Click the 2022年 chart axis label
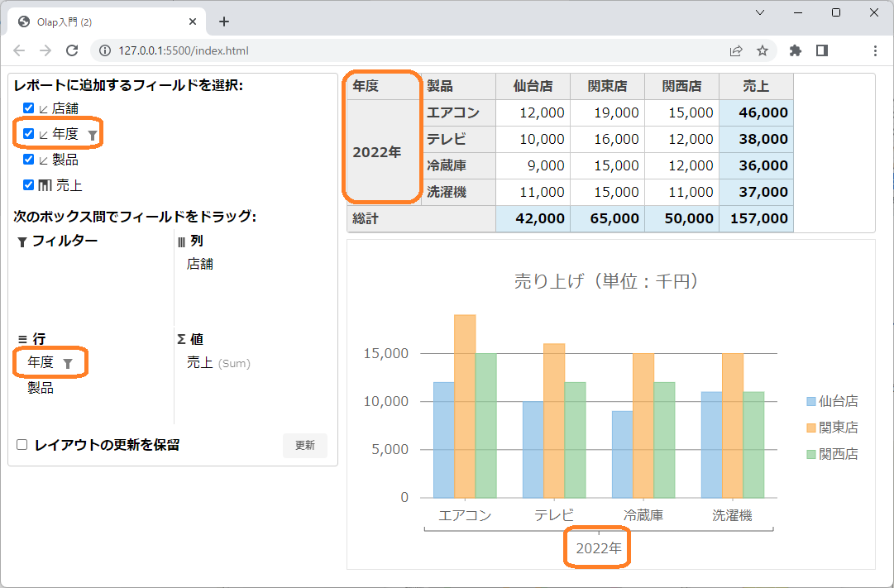 (598, 548)
